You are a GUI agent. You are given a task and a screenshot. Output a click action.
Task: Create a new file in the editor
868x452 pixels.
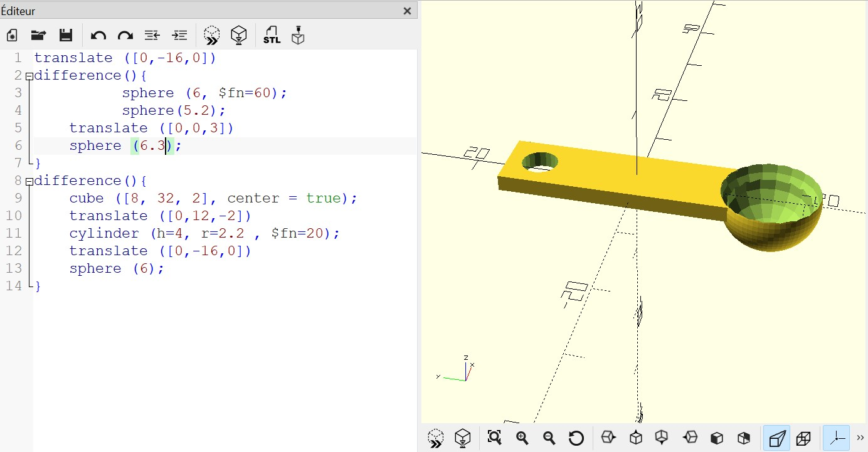(x=12, y=35)
